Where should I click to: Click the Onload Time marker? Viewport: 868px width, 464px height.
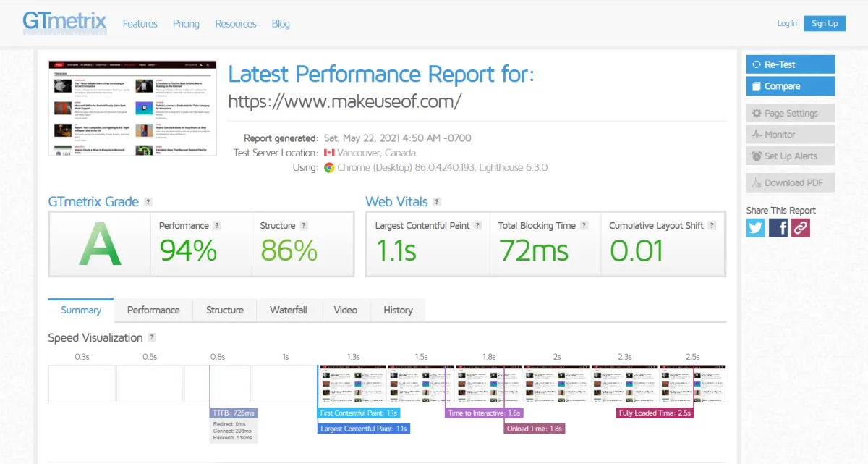[x=534, y=429]
